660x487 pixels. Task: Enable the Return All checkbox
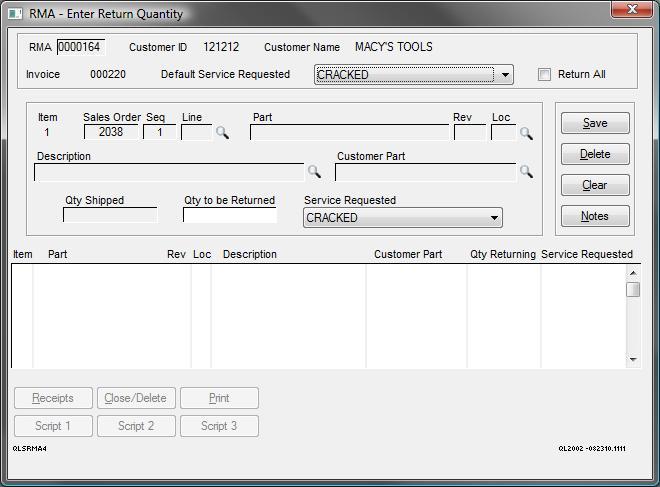[x=544, y=75]
